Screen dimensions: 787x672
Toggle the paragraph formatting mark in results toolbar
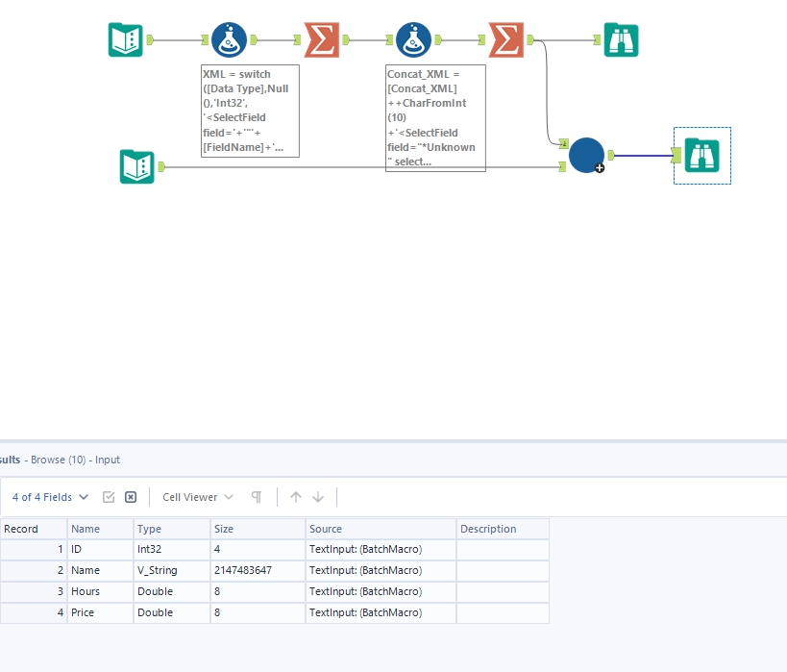point(256,497)
